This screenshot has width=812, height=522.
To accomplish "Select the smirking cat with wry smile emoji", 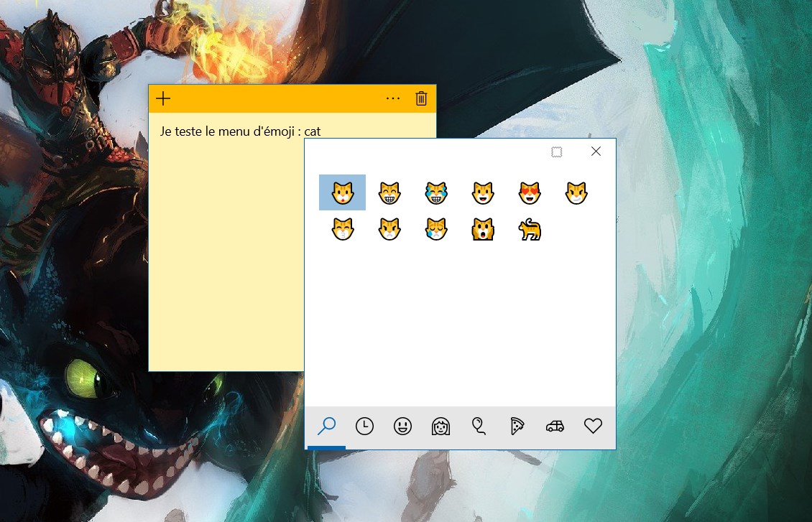I will click(x=576, y=192).
